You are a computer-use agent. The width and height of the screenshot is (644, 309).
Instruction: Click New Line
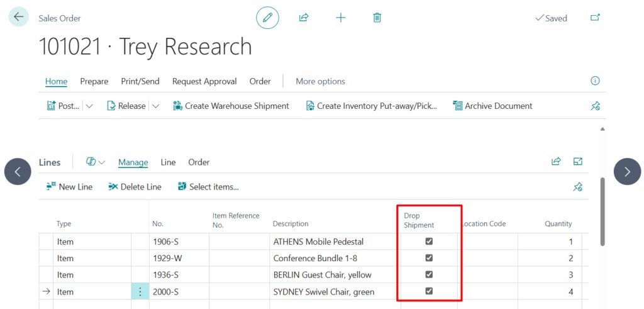tap(69, 187)
